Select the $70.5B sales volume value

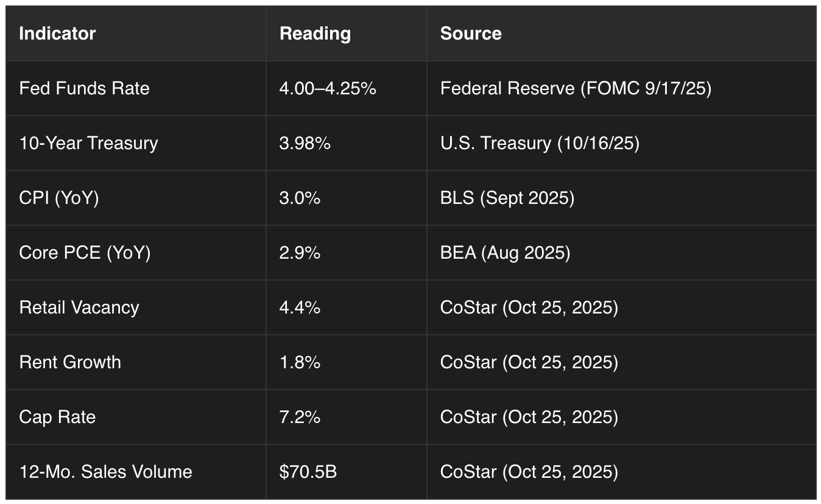(308, 472)
